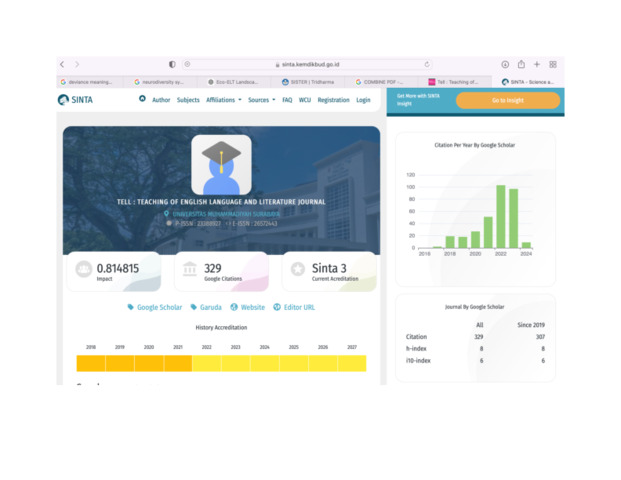Click the share icon in Safari toolbar
This screenshot has width=621, height=480.
tap(521, 64)
